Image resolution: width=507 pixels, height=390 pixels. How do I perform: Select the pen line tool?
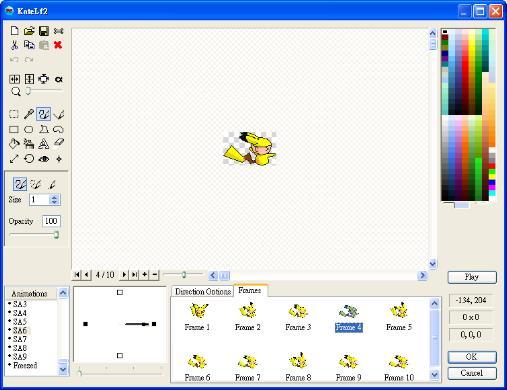tap(59, 114)
